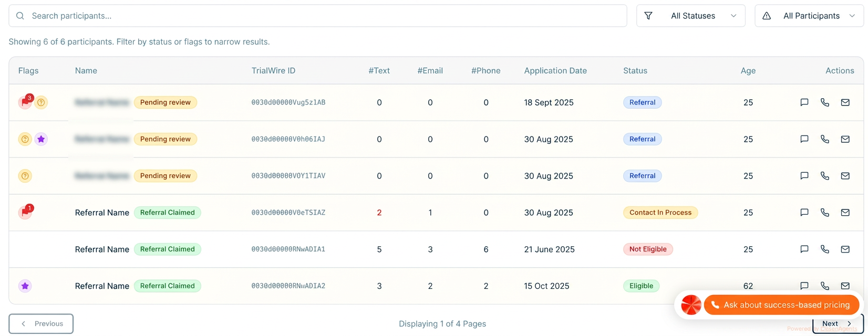
Task: Click Ask about success-based pricing button
Action: pos(781,305)
